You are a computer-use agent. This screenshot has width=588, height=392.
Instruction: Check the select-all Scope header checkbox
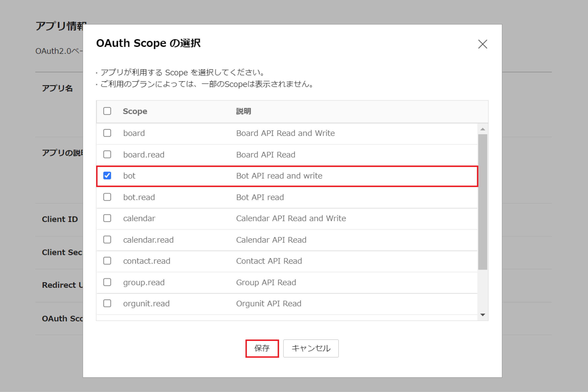[x=107, y=111]
